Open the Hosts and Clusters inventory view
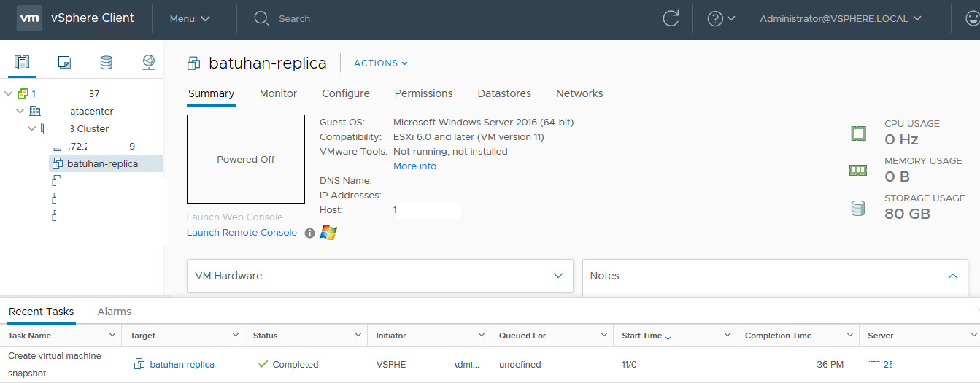 coord(22,63)
